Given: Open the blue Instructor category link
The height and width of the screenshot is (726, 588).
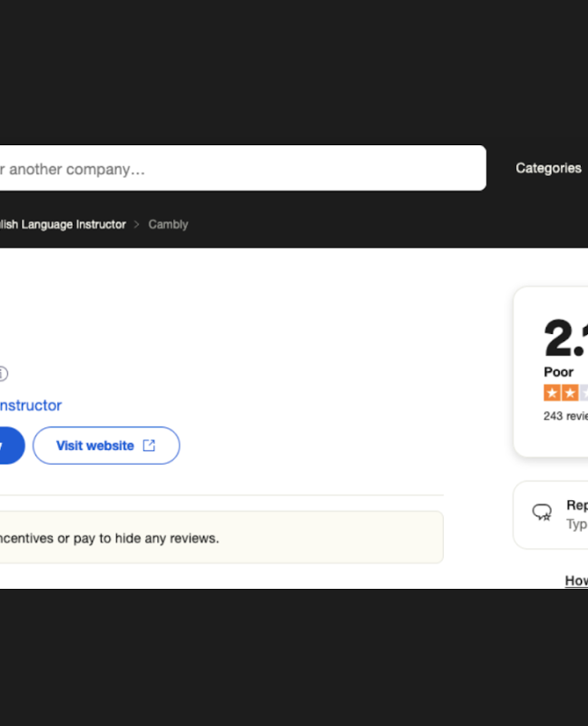Looking at the screenshot, I should (31, 406).
